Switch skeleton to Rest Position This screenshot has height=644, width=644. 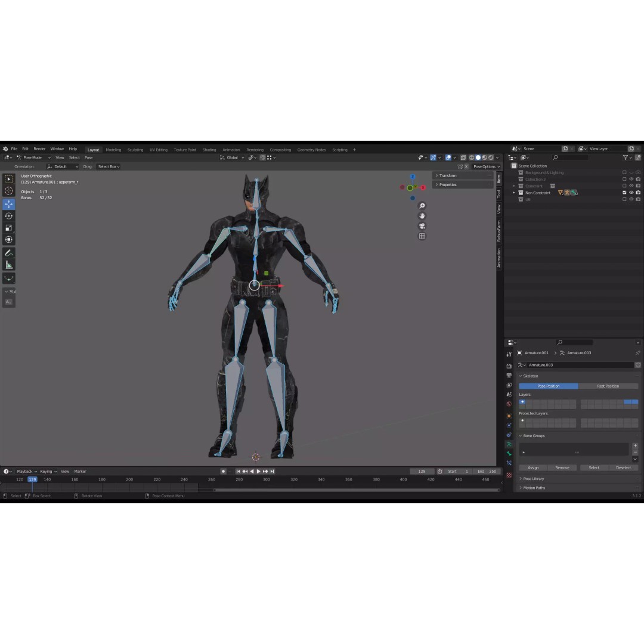(608, 386)
